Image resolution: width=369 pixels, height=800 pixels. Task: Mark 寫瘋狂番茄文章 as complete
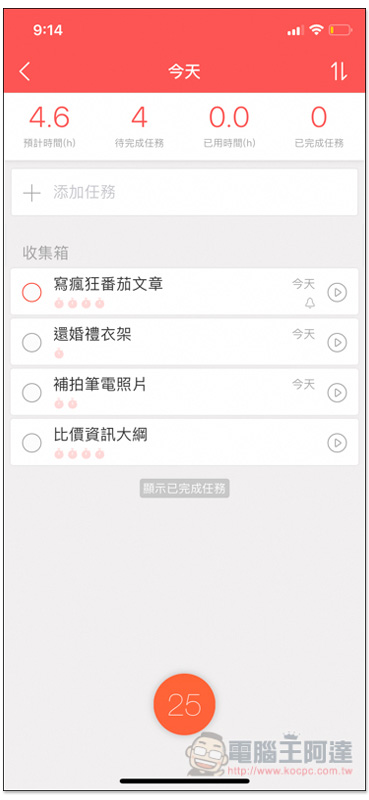click(32, 292)
